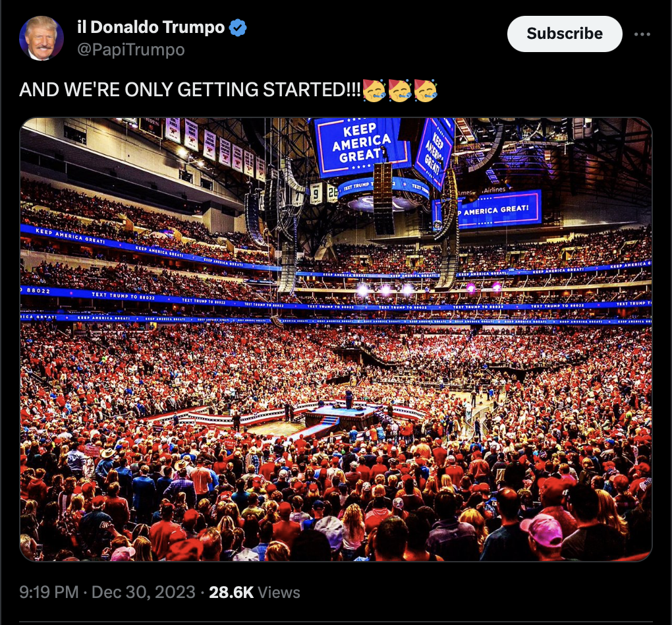
Task: Click the blue verified checkmark badge
Action: click(x=237, y=28)
